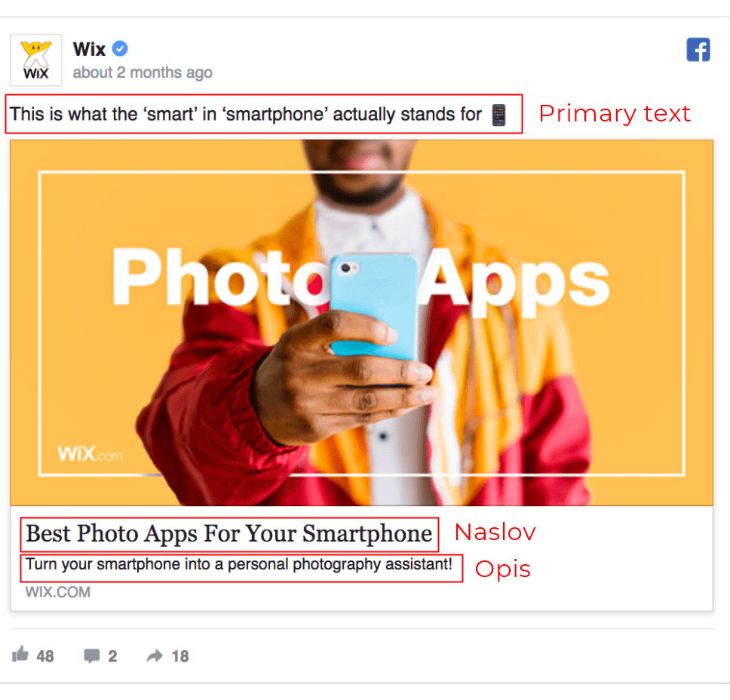Click the blue verified badge next to Wix
Viewport: 730px width, 700px height.
click(x=120, y=48)
